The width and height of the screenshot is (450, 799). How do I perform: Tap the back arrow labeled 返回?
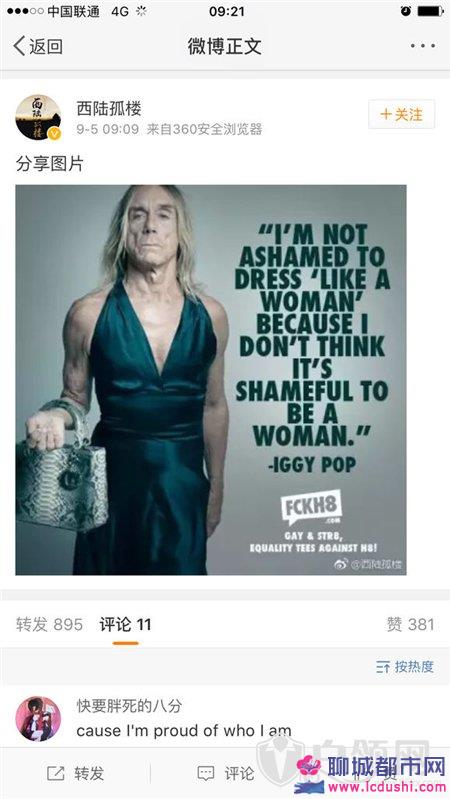click(38, 46)
